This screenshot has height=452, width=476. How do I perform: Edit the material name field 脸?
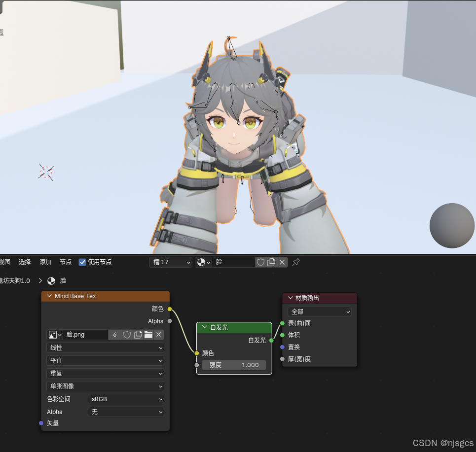pos(233,262)
